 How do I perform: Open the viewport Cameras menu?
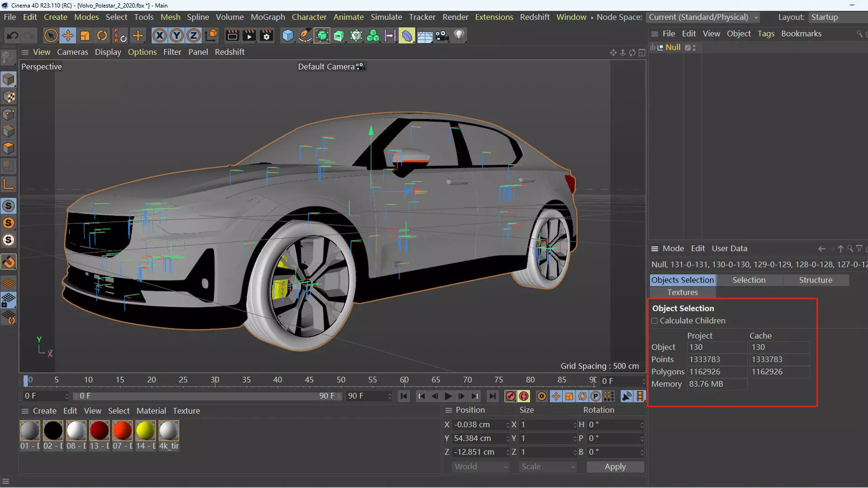click(72, 52)
